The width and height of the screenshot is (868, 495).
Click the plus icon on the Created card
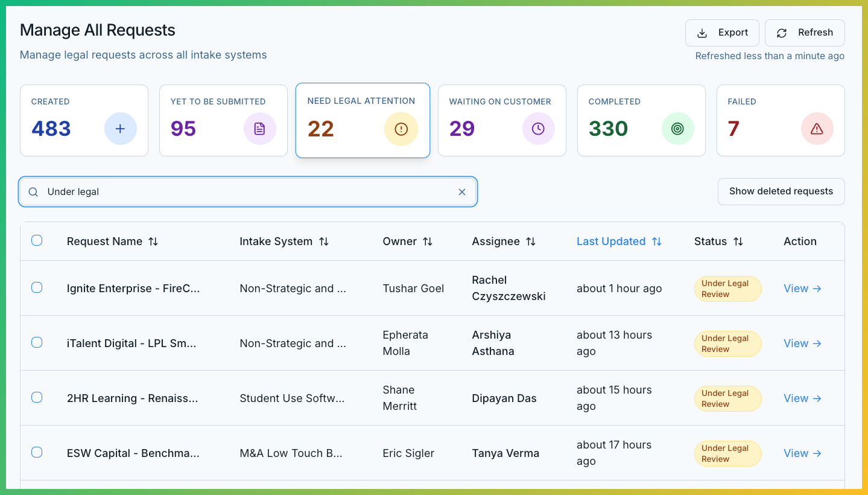tap(120, 128)
